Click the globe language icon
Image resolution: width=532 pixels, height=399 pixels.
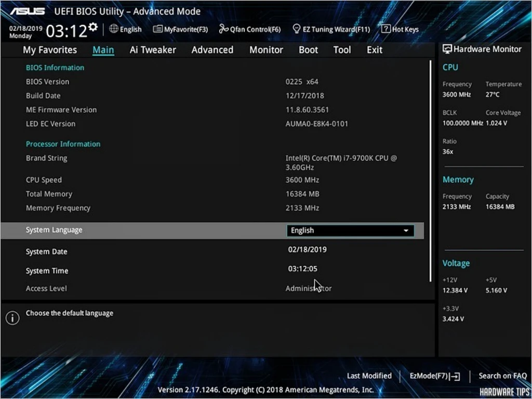pos(114,29)
